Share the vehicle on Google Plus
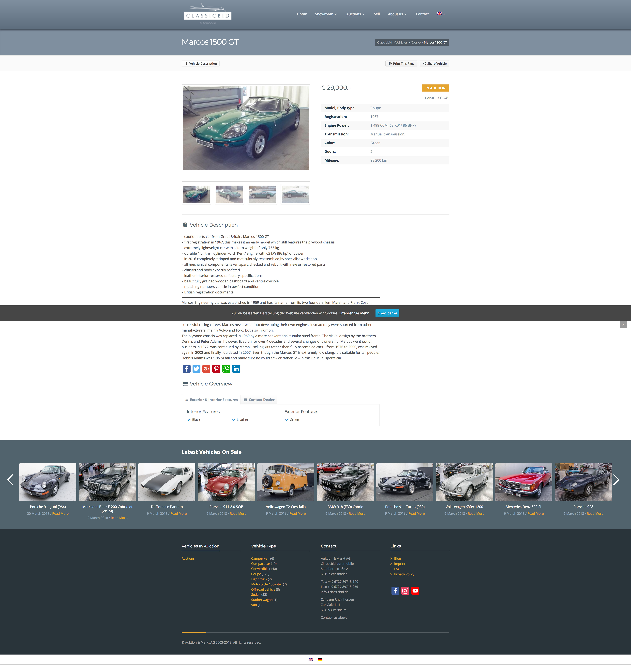The image size is (631, 672). click(x=206, y=369)
